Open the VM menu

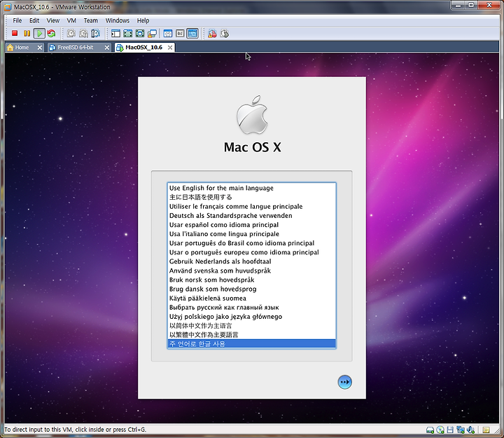(71, 20)
